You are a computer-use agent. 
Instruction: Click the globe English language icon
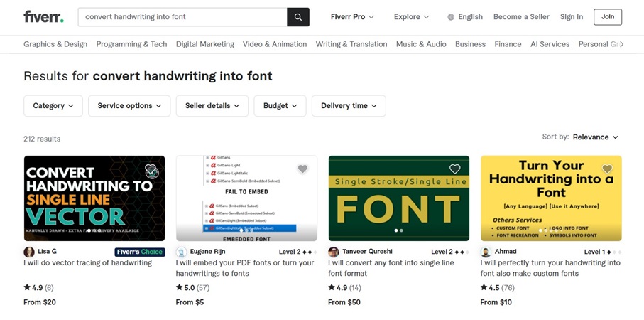pos(451,17)
